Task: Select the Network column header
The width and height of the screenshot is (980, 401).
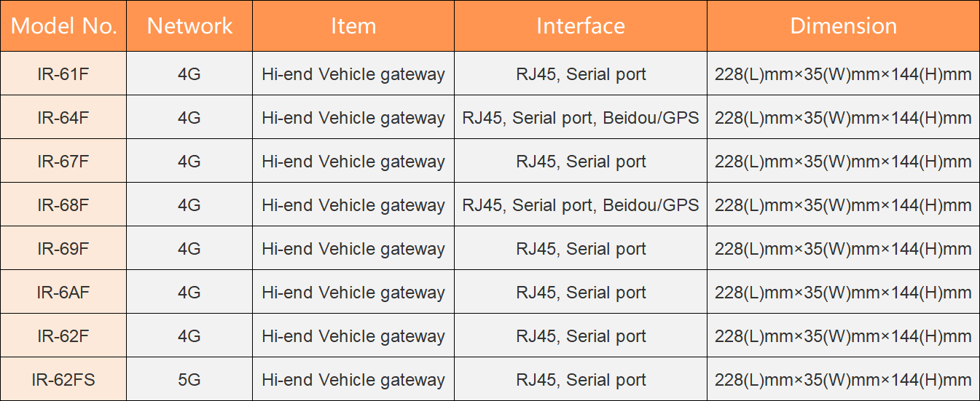Action: [x=189, y=26]
